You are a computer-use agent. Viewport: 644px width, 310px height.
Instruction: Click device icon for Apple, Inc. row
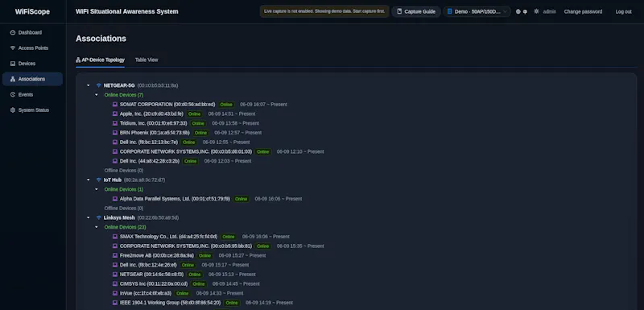[115, 114]
